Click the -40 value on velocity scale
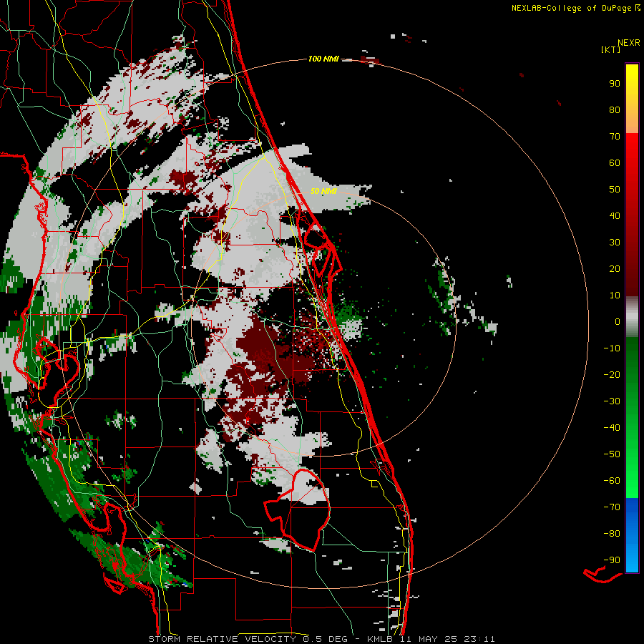 coord(612,428)
